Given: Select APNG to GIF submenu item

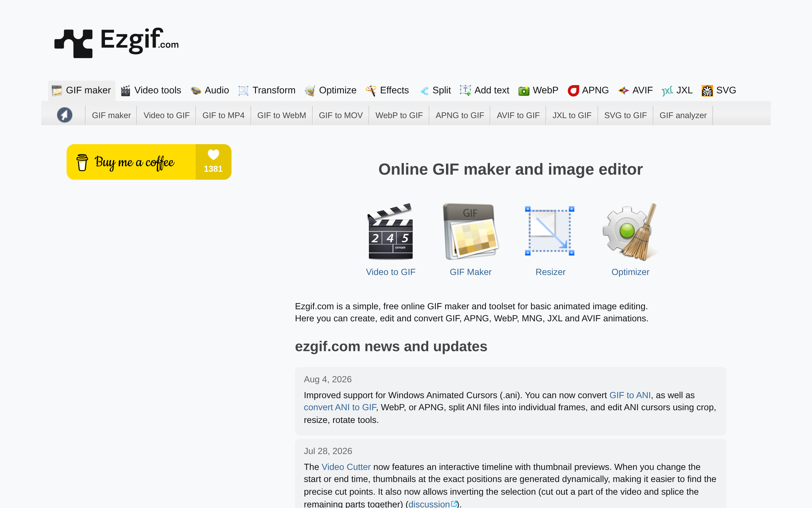Looking at the screenshot, I should 460,115.
